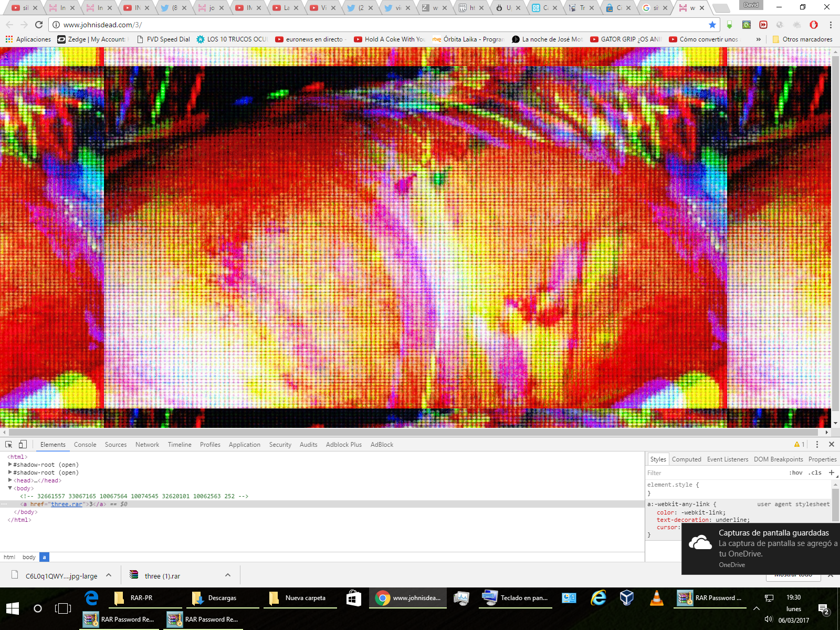Collapse the body element node
Image resolution: width=840 pixels, height=630 pixels.
[x=10, y=488]
